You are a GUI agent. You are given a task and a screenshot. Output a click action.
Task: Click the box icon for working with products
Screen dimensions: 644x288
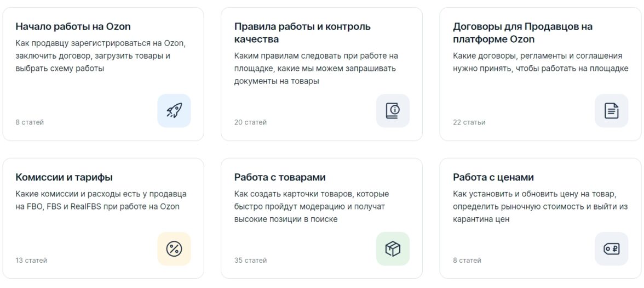(393, 249)
